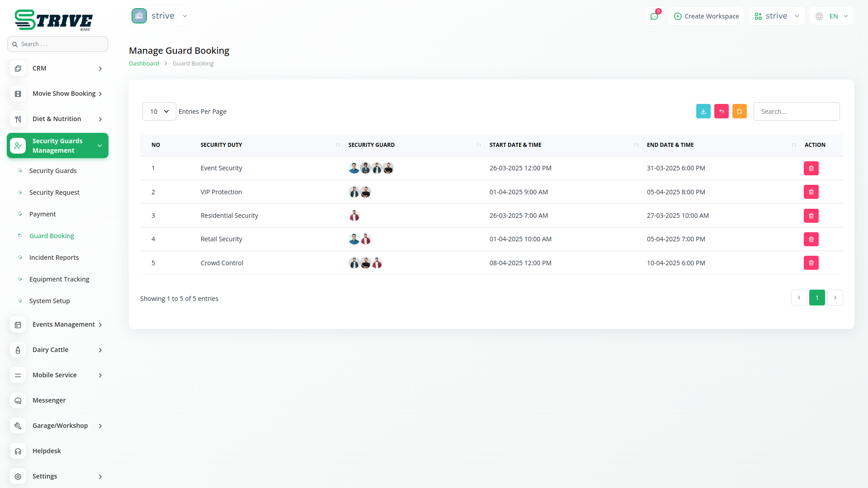Image resolution: width=868 pixels, height=488 pixels.
Task: Click the table search input field
Action: click(x=796, y=112)
